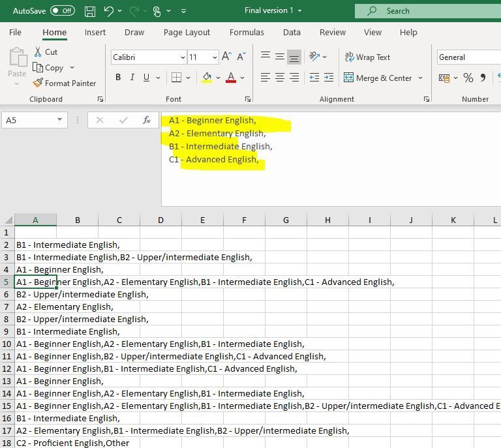Open the Final version 1 title dropdown
This screenshot has height=448, width=501.
299,10
